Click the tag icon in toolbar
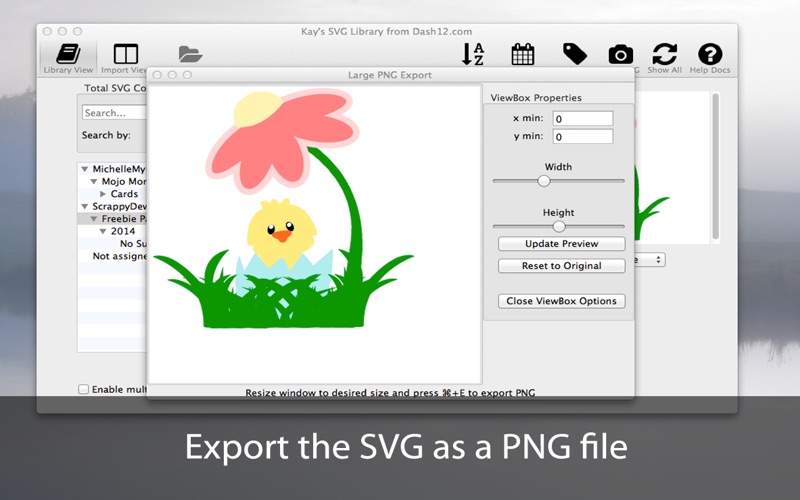800x500 pixels. [x=574, y=55]
